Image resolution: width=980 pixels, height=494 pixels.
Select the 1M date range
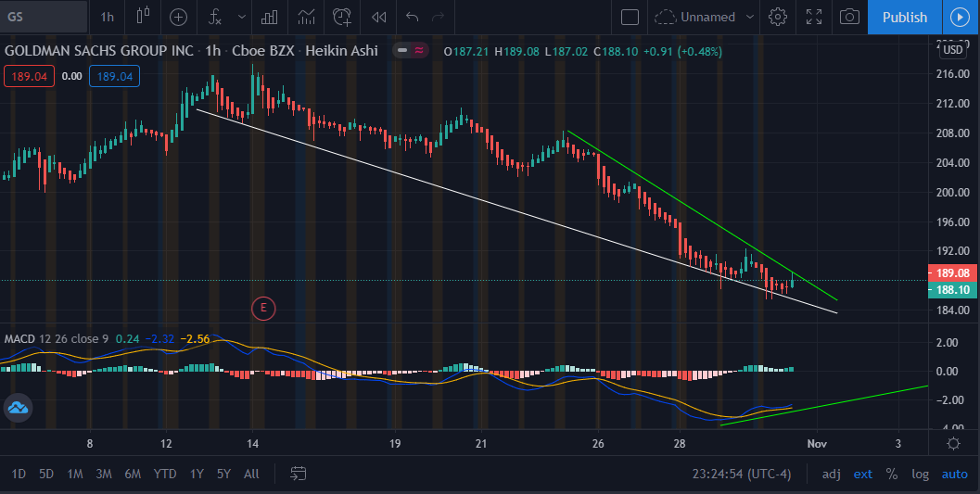click(x=75, y=474)
